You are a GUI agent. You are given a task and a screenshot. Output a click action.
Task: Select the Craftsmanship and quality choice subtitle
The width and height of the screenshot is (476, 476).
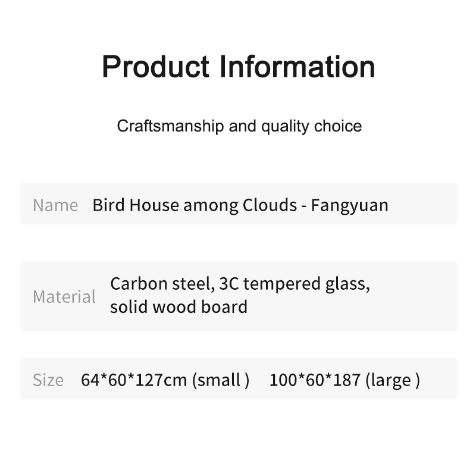[239, 126]
